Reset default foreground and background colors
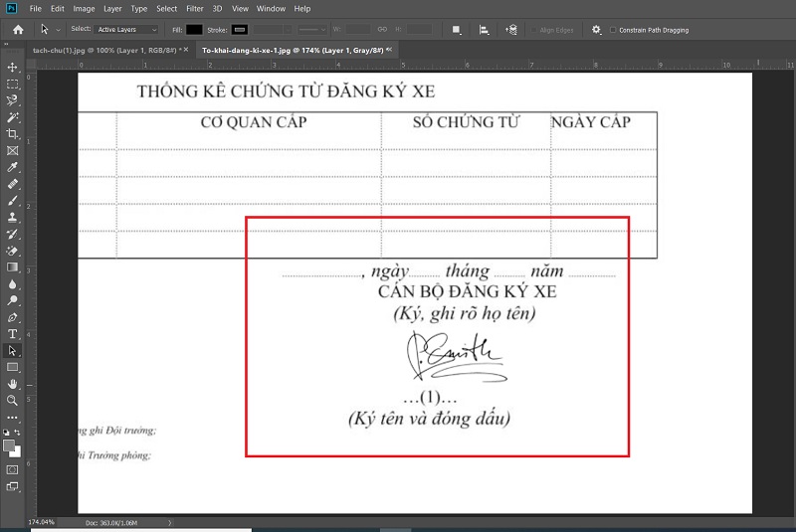The height and width of the screenshot is (532, 796). click(6, 433)
